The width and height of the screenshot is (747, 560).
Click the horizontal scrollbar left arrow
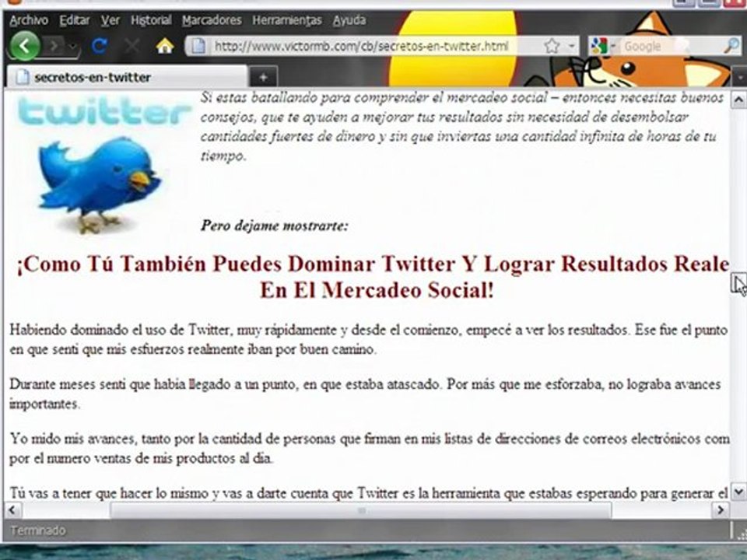coord(12,510)
